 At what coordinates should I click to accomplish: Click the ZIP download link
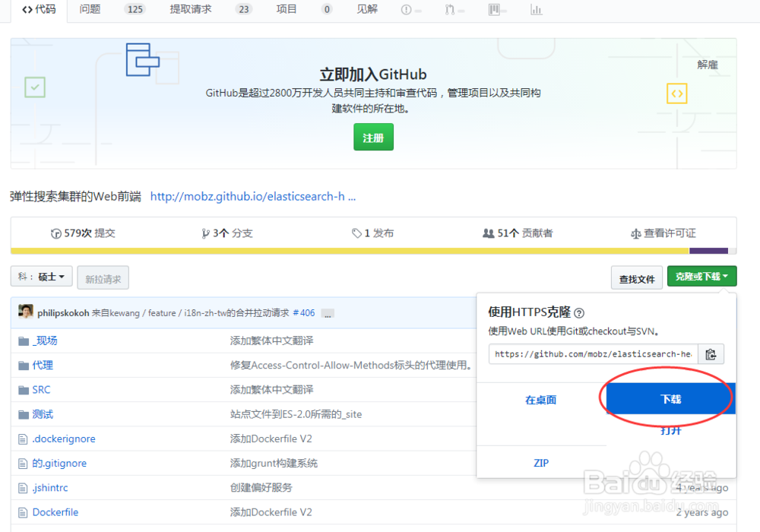pyautogui.click(x=541, y=463)
